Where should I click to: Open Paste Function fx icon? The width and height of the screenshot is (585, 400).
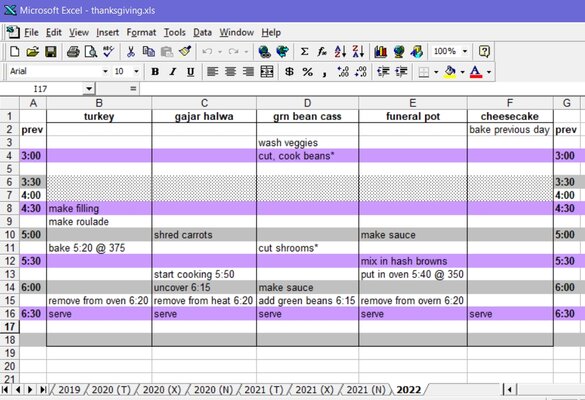322,51
